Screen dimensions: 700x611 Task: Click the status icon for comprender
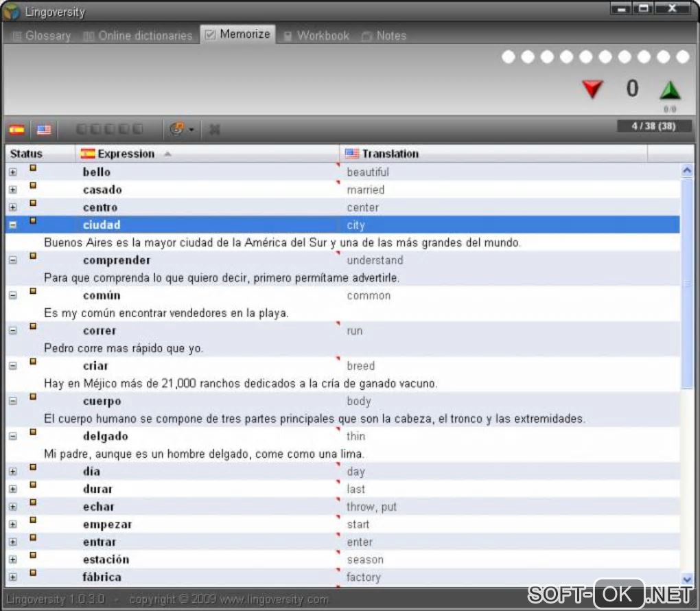pyautogui.click(x=33, y=256)
